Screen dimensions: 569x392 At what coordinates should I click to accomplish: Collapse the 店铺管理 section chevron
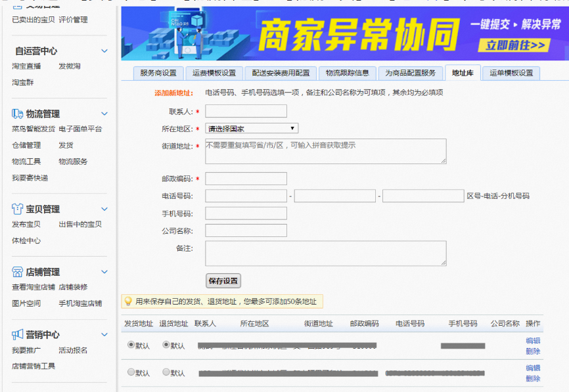104,272
